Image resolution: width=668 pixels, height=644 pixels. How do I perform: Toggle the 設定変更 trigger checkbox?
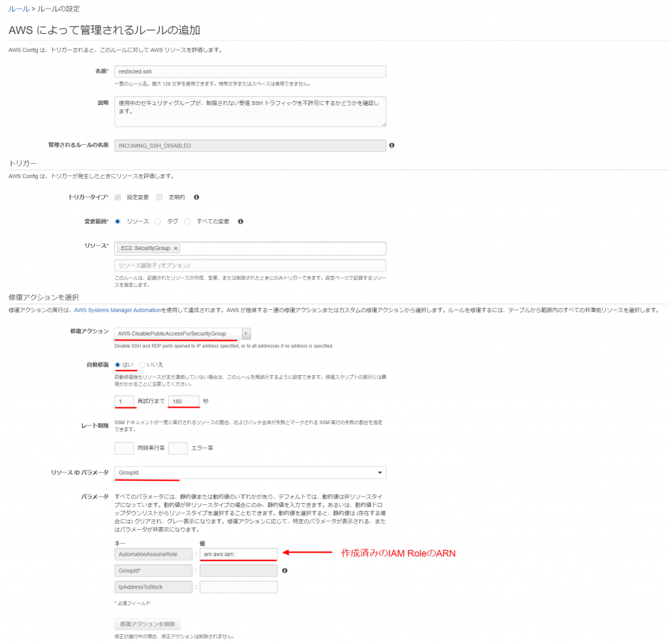click(x=117, y=197)
